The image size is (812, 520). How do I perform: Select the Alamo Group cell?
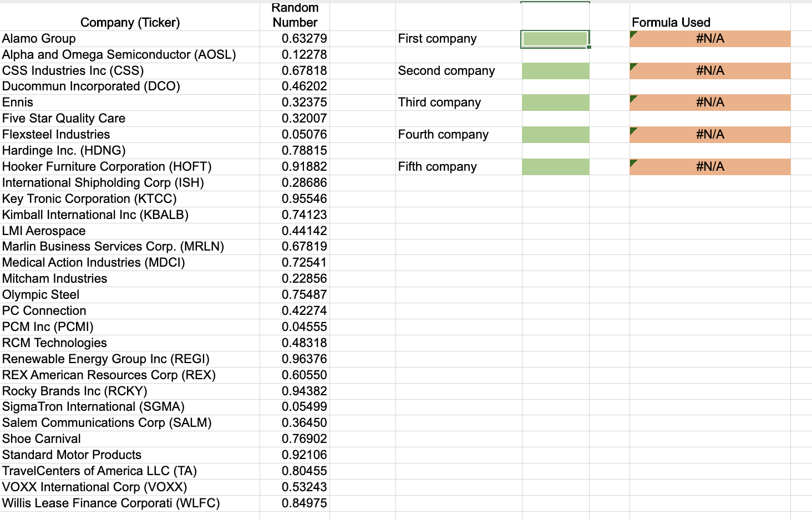pos(130,39)
